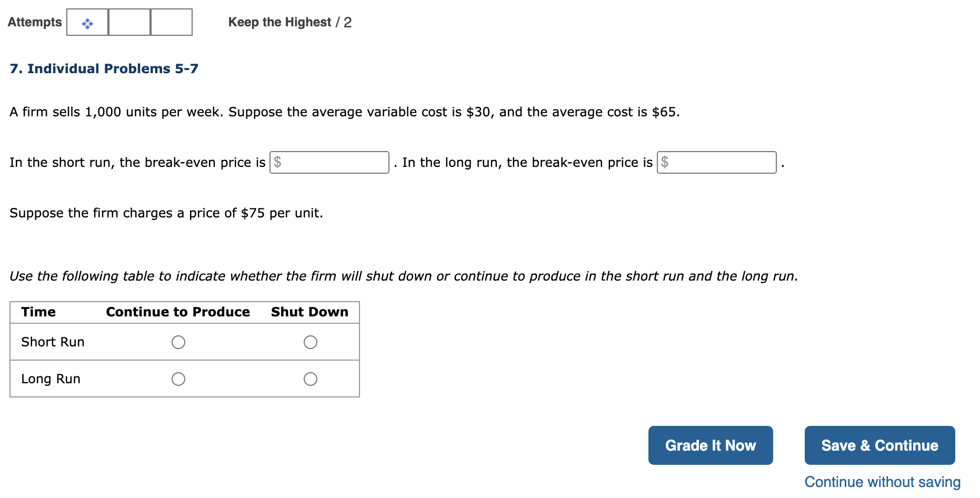Select Shut Down for Long Run

(311, 379)
